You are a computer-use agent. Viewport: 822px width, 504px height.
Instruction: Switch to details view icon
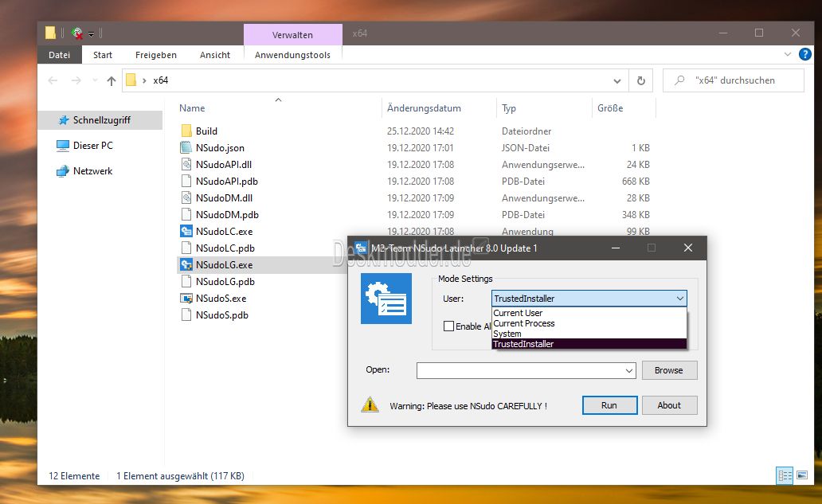coord(785,475)
